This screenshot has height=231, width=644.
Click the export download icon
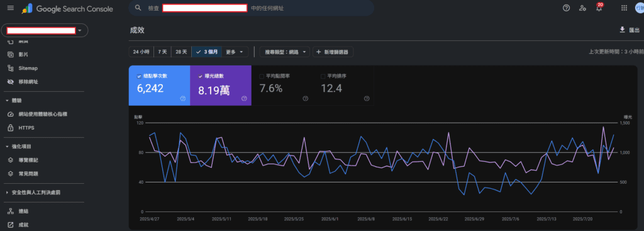[x=622, y=30]
